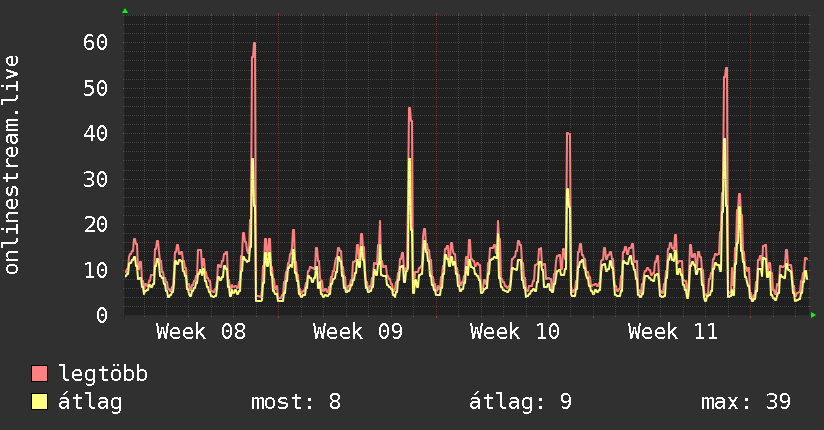This screenshot has height=430, width=824.
Task: Click the Week 11 axis label
Action: click(x=673, y=332)
